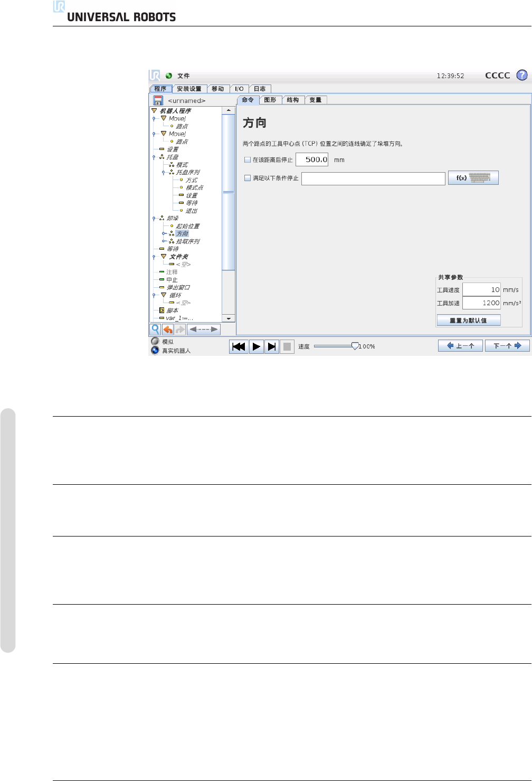Select the 拾取序列 node

point(188,241)
